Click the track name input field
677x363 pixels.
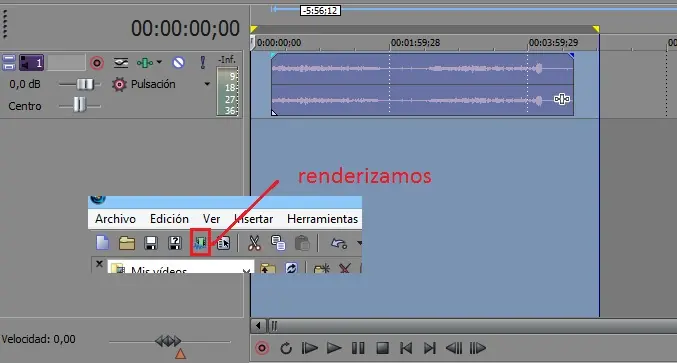[x=66, y=63]
